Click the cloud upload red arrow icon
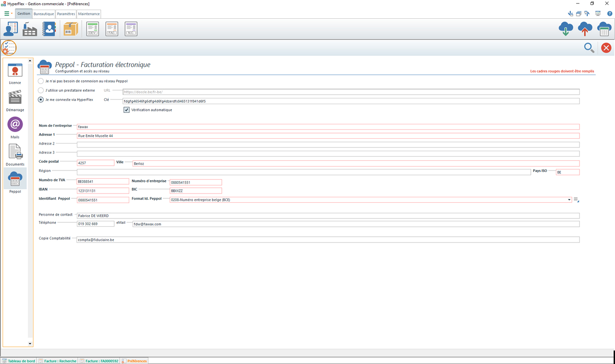The width and height of the screenshot is (615, 364). (x=585, y=29)
